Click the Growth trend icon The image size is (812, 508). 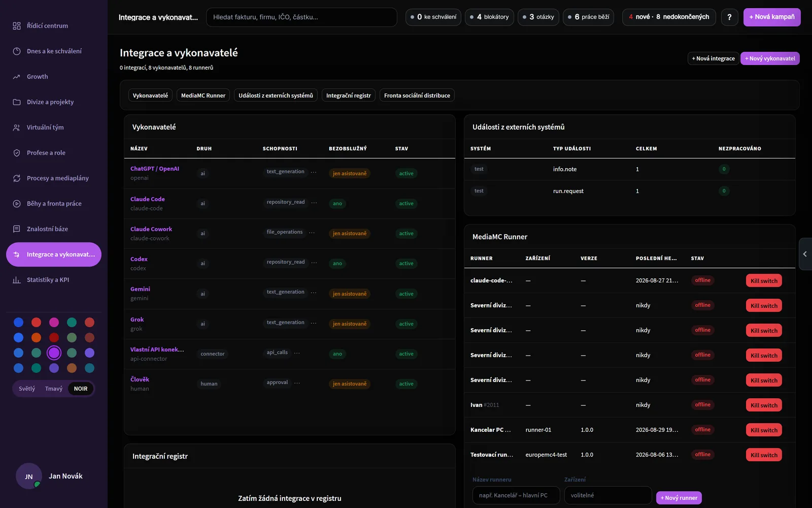[x=17, y=77]
